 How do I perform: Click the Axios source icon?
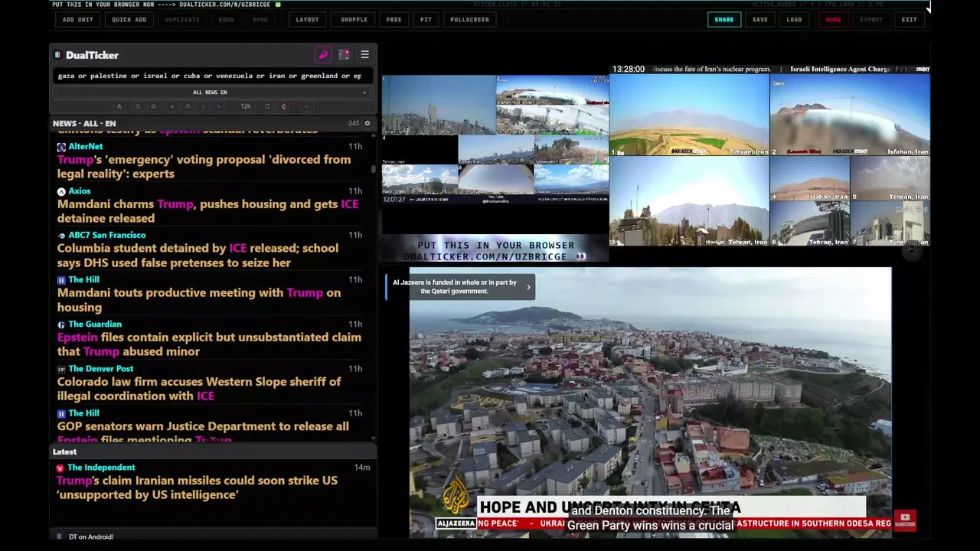coord(61,191)
